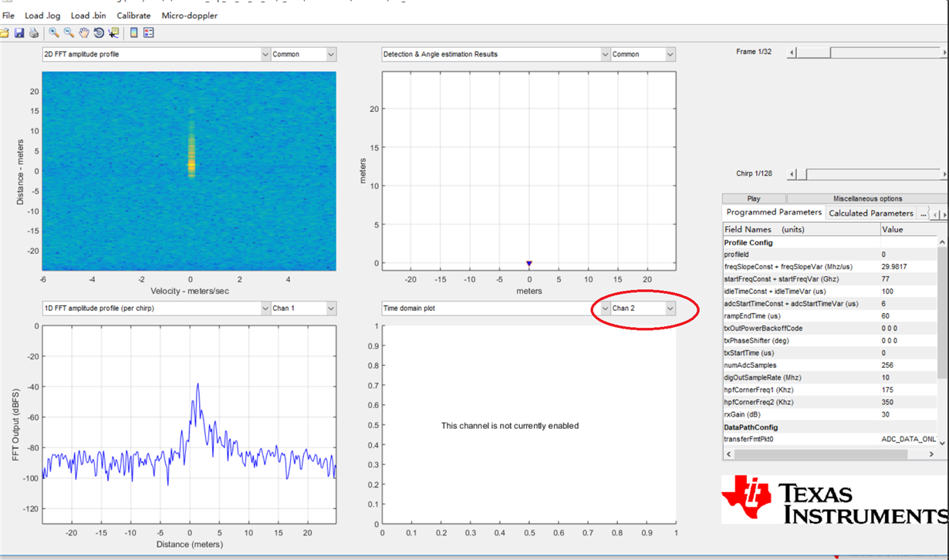Select startFreqConst + startFreqVar row
Viewport: 949px width, 560px height.
point(830,278)
